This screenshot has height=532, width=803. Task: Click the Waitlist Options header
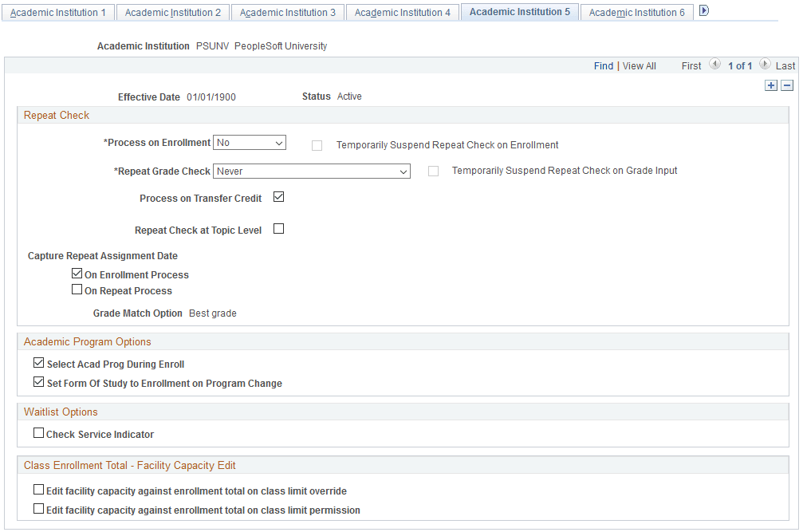coord(61,412)
